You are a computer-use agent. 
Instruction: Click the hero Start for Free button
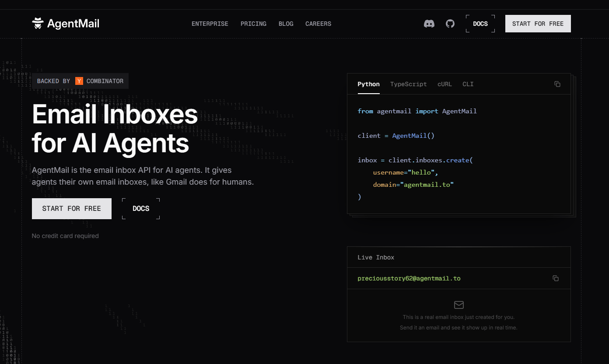point(72,209)
